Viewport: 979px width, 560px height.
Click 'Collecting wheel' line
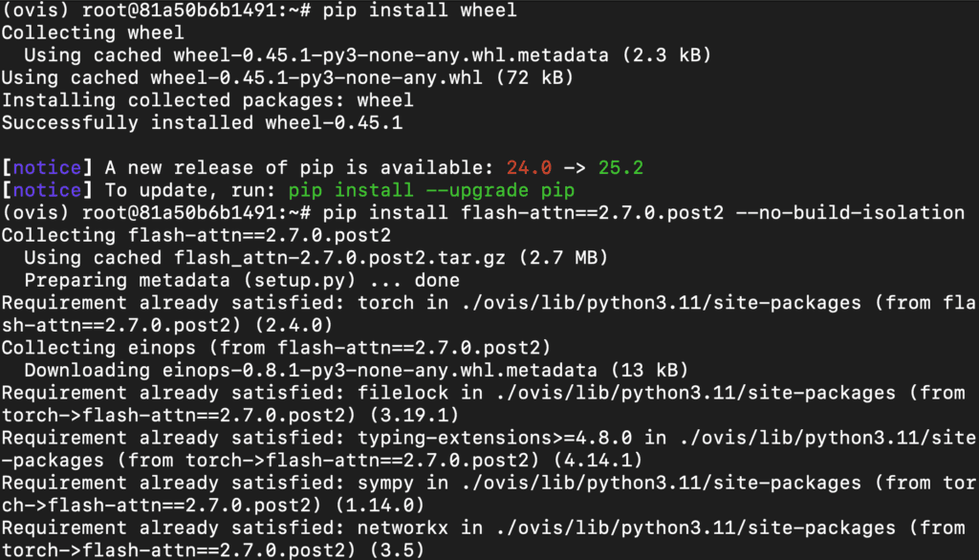tap(93, 33)
